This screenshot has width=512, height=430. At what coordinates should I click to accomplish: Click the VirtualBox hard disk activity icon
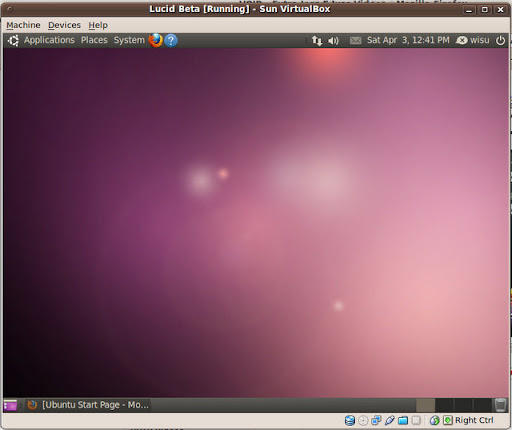(350, 420)
